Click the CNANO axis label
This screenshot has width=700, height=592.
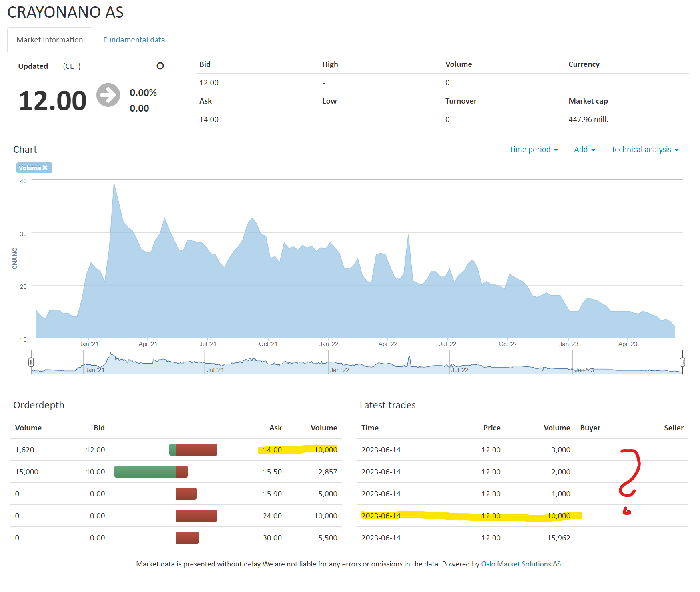(15, 258)
